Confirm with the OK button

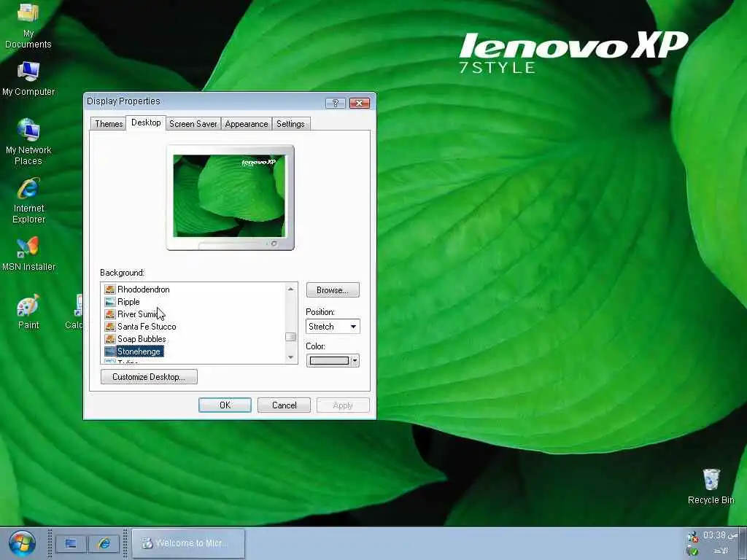pos(225,405)
